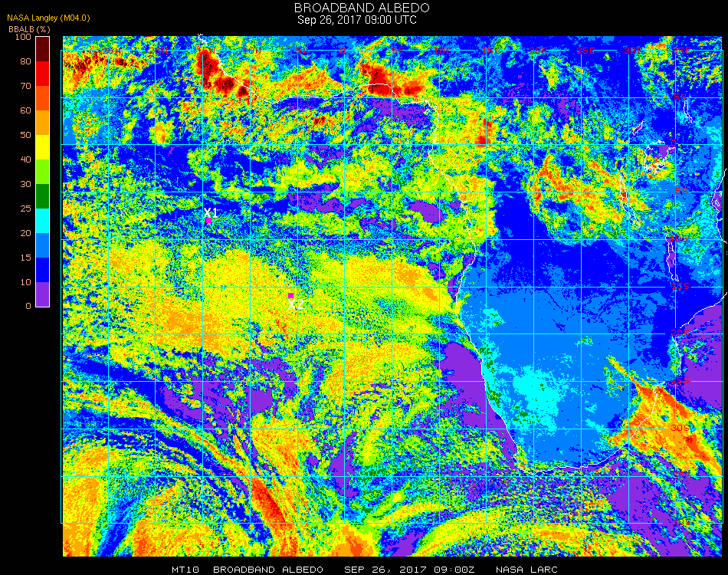Select the yellow legend swatch between 50 and 40
Image resolution: width=728 pixels, height=575 pixels.
coord(43,147)
